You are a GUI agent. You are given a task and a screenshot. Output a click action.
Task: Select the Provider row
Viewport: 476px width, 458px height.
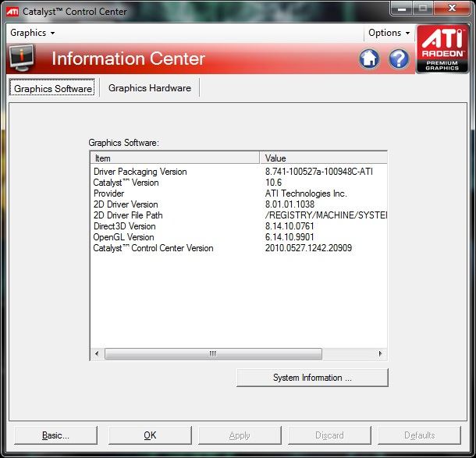point(239,193)
